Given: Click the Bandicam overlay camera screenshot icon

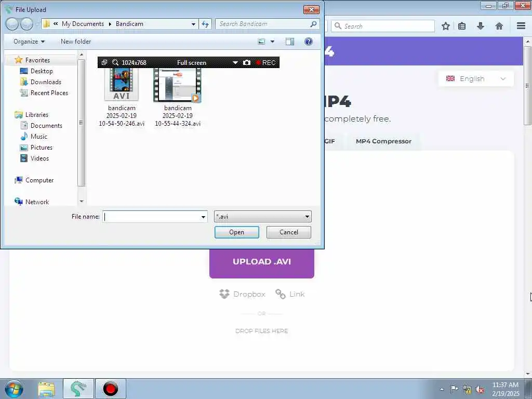Looking at the screenshot, I should [x=247, y=62].
